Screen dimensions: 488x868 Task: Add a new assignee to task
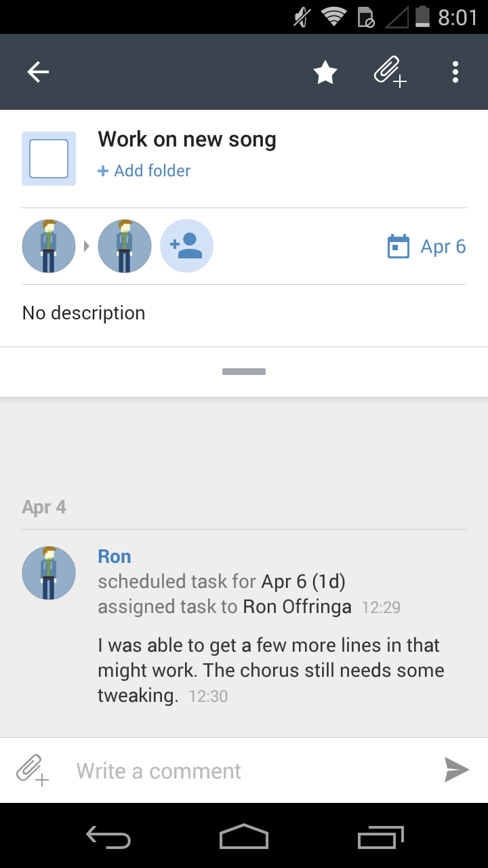click(x=186, y=246)
